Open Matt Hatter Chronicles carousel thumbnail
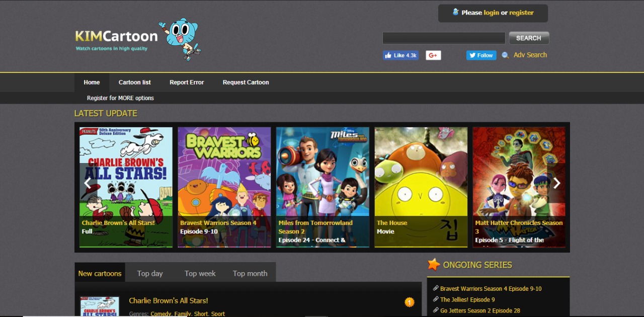 [x=519, y=187]
